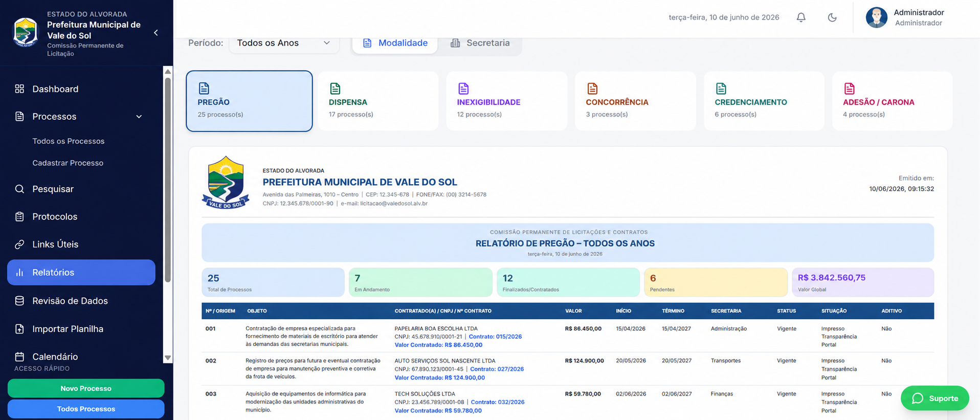This screenshot has height=420, width=980.
Task: Click the Pesquisar magnifier icon
Action: 19,189
